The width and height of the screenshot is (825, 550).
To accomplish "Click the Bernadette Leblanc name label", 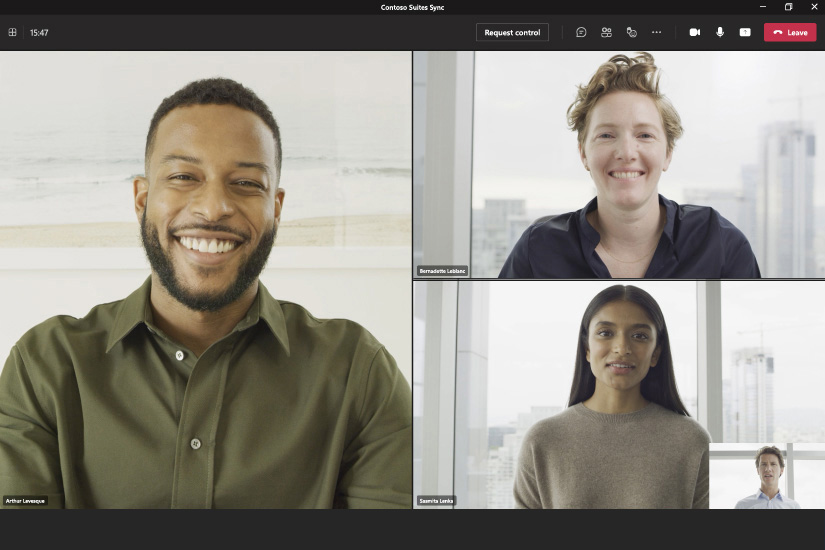I will 442,271.
